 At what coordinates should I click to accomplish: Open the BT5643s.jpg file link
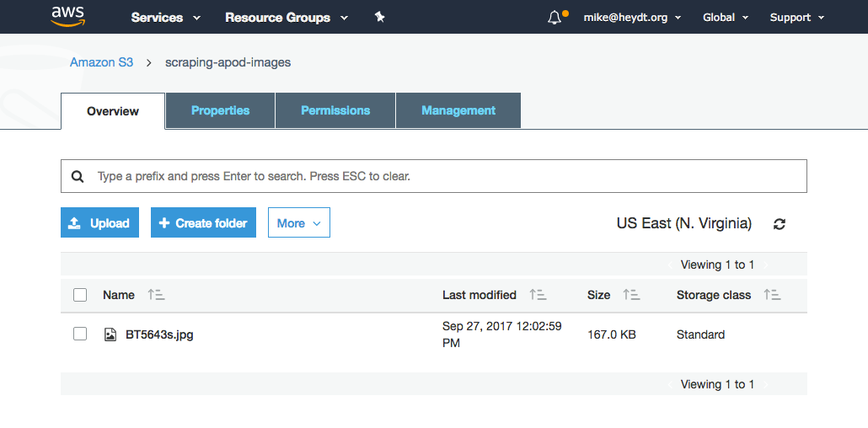[x=159, y=334]
